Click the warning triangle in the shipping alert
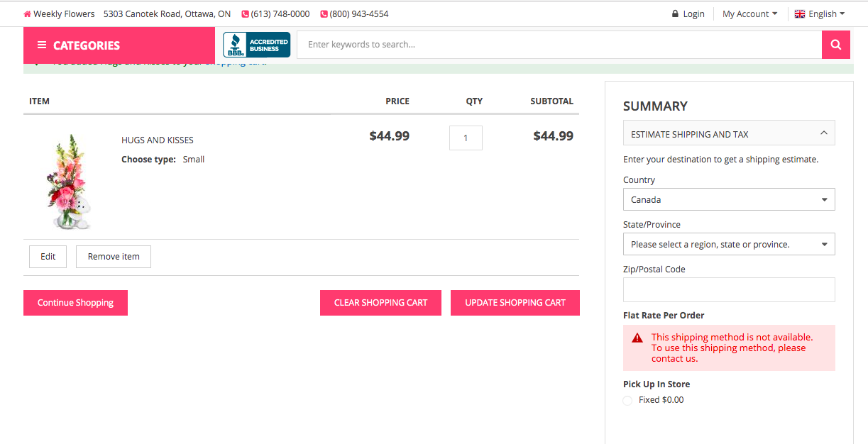The width and height of the screenshot is (868, 444). click(x=636, y=338)
